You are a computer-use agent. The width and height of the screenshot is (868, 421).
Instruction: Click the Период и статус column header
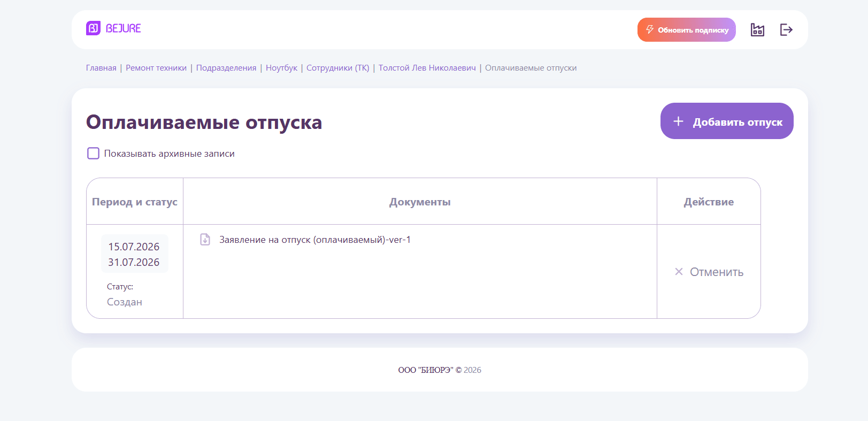tap(135, 202)
